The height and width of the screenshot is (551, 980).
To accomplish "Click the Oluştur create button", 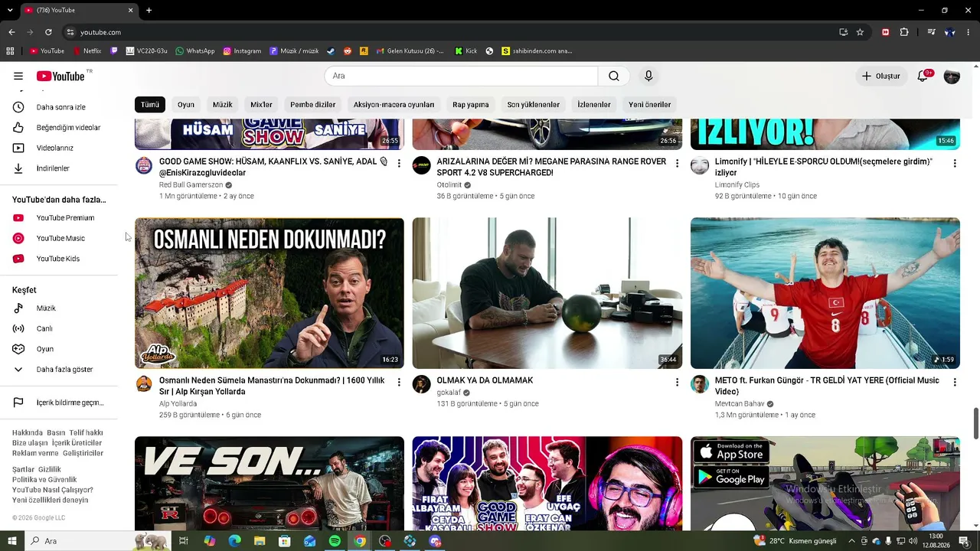I will tap(881, 76).
